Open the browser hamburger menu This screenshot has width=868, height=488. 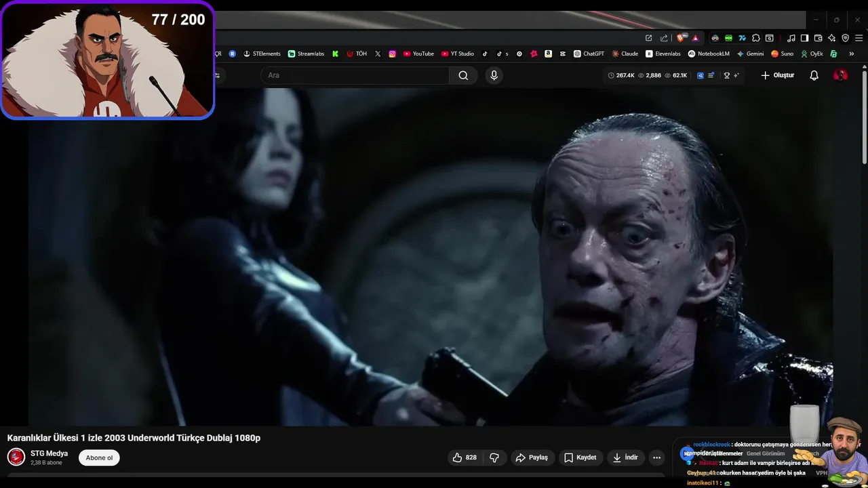click(x=859, y=38)
